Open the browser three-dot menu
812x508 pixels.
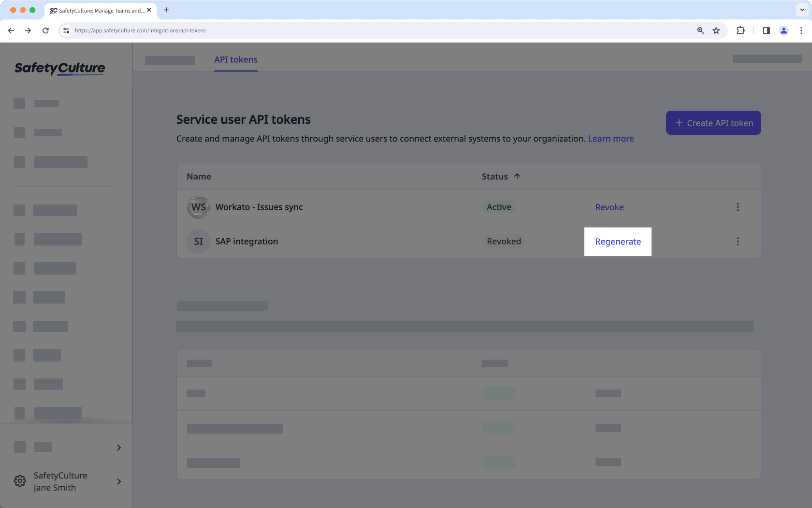(802, 30)
